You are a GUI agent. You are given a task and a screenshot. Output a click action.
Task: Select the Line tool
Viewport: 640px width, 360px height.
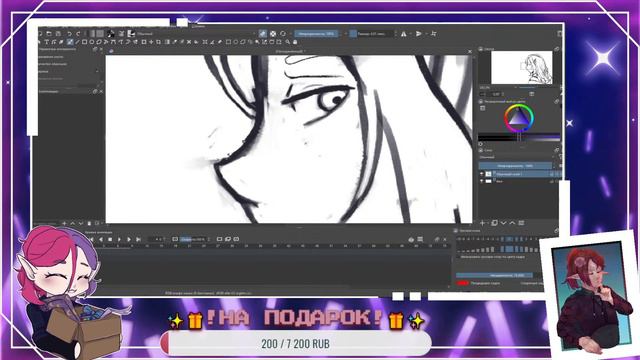77,42
